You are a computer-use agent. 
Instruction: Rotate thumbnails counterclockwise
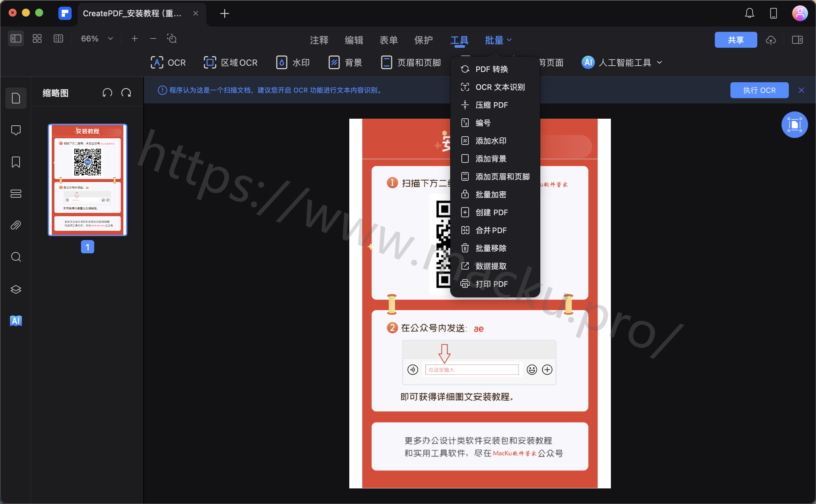tap(107, 93)
